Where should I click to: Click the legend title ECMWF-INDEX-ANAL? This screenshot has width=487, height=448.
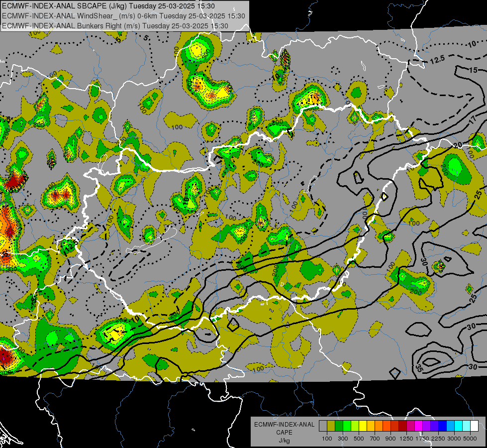pyautogui.click(x=284, y=425)
